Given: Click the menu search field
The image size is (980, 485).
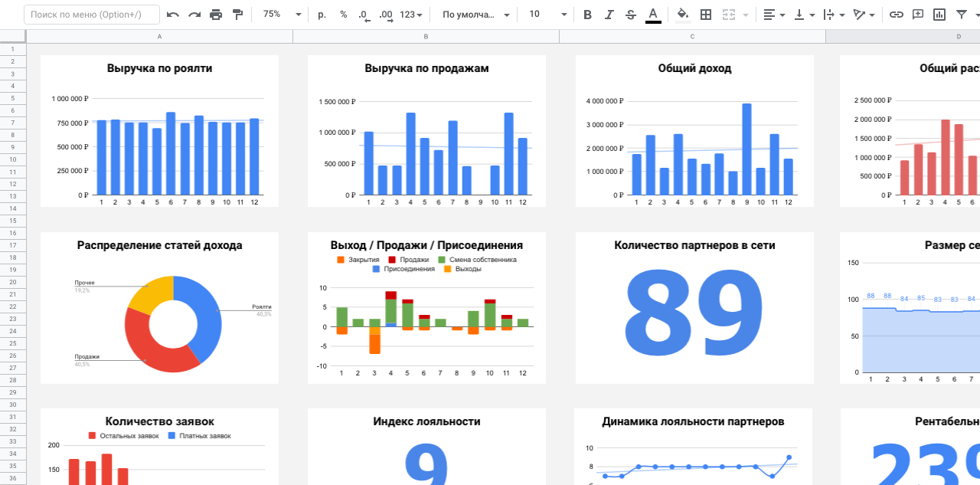Looking at the screenshot, I should tap(92, 15).
